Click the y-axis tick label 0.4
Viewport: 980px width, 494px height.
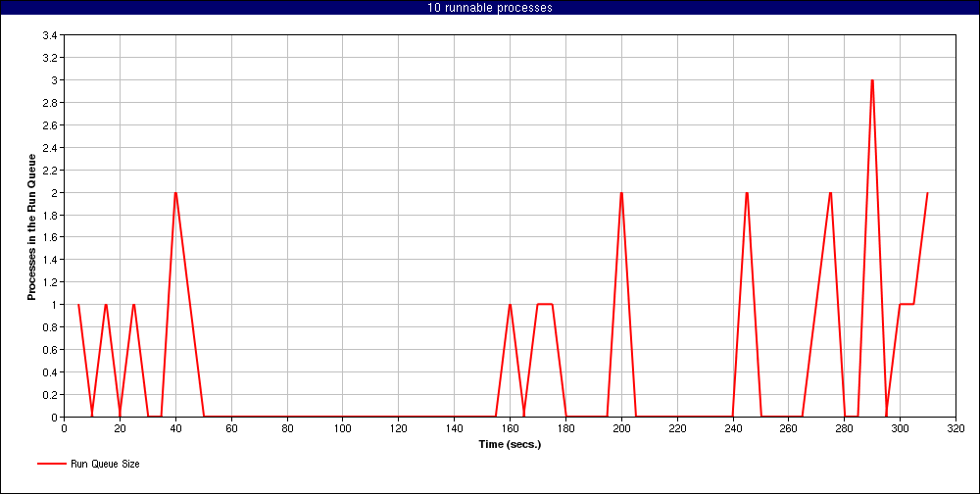(x=51, y=372)
